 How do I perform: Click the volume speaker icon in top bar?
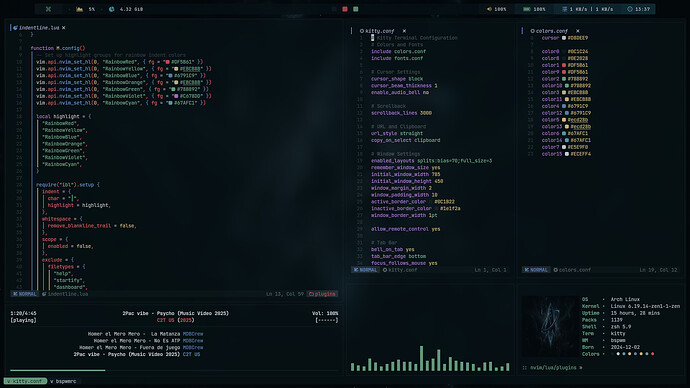489,9
